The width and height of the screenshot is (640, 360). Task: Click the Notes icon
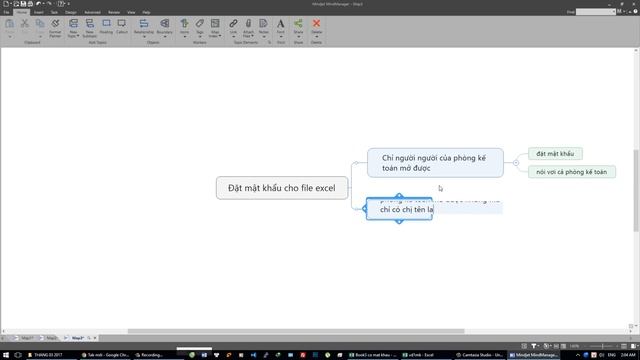pyautogui.click(x=264, y=24)
